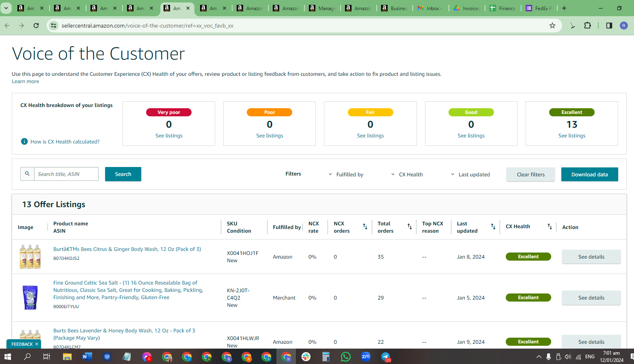Image resolution: width=634 pixels, height=364 pixels.
Task: Toggle the browser side panel icon
Action: click(609, 26)
